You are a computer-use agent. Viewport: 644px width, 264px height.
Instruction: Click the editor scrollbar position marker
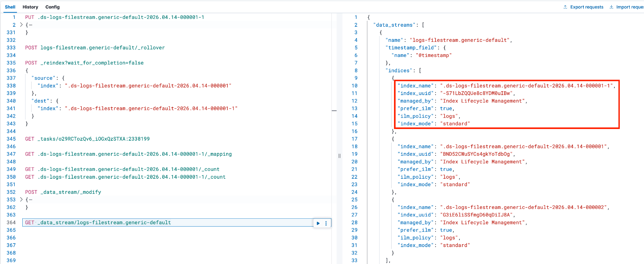334,111
